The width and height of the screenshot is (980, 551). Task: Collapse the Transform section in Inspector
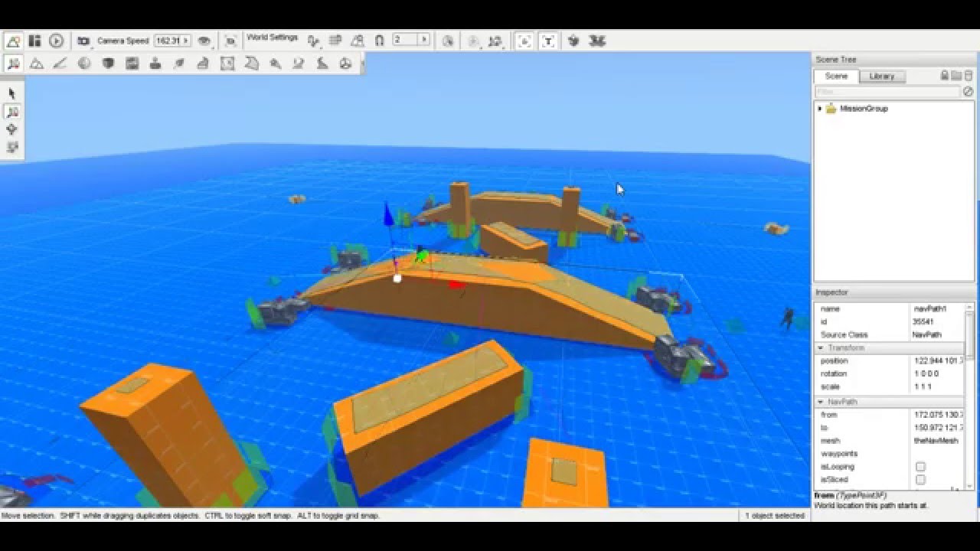tap(821, 348)
